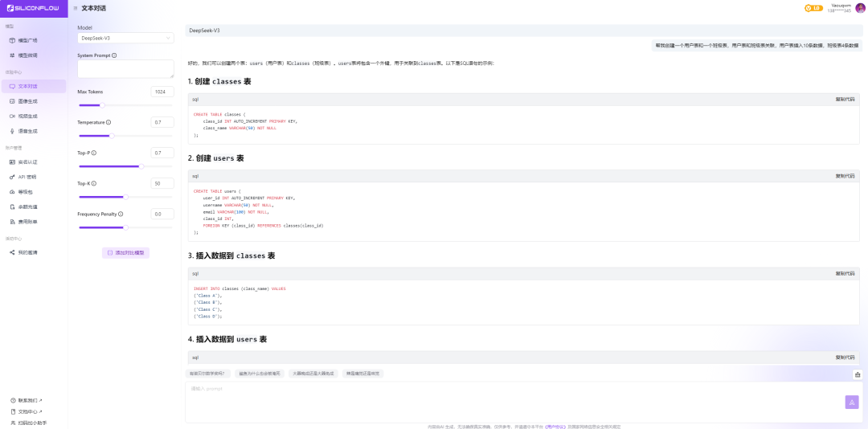868x429 pixels.
Task: Copy code of the create classes table block
Action: tap(845, 100)
